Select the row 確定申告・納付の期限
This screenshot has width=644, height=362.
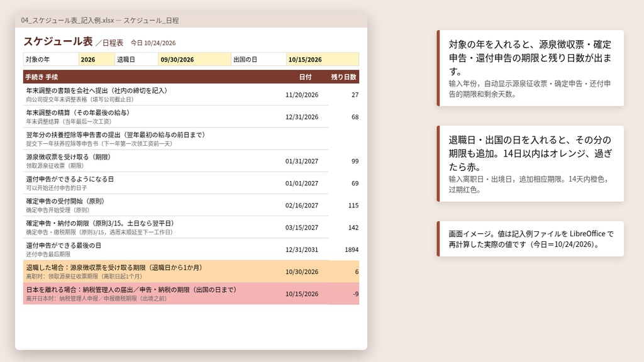pyautogui.click(x=191, y=228)
